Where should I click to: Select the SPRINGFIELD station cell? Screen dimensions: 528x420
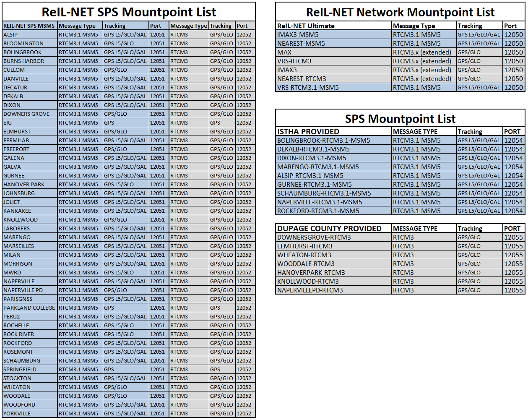click(20, 370)
